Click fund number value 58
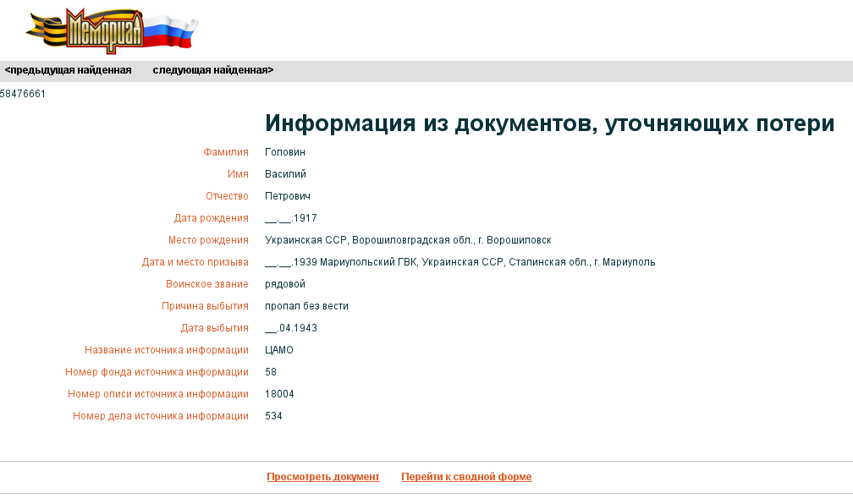853x504 pixels. 271,372
